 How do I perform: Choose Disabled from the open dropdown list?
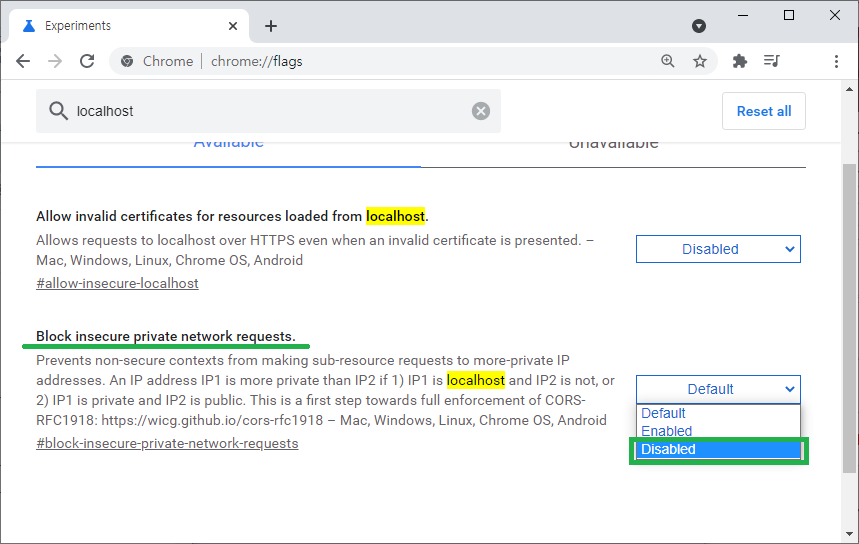coord(718,449)
